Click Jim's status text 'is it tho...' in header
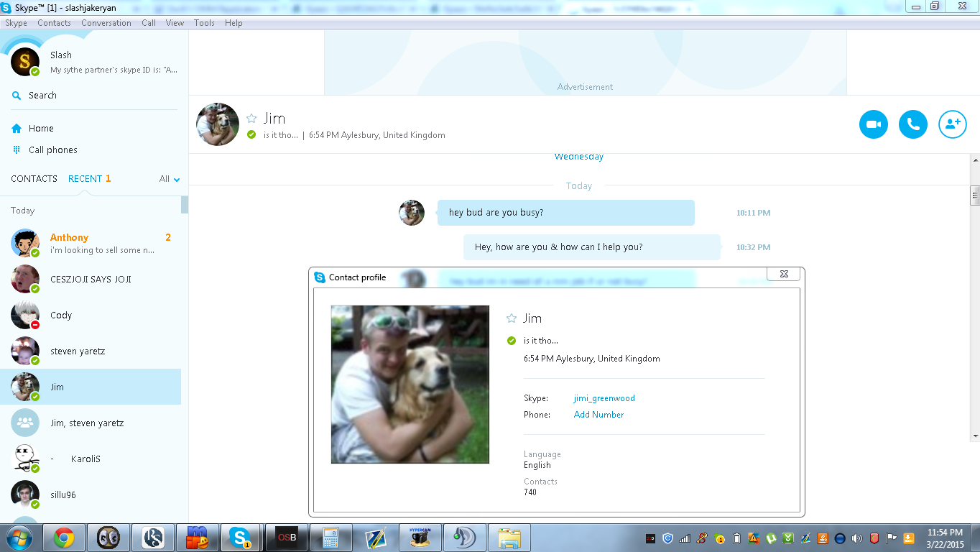Viewport: 980px width, 552px height. 281,135
